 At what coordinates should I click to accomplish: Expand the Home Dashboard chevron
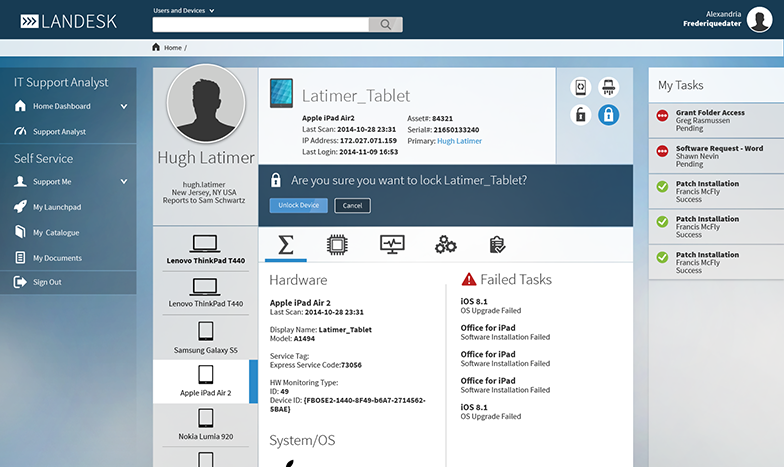pos(124,106)
